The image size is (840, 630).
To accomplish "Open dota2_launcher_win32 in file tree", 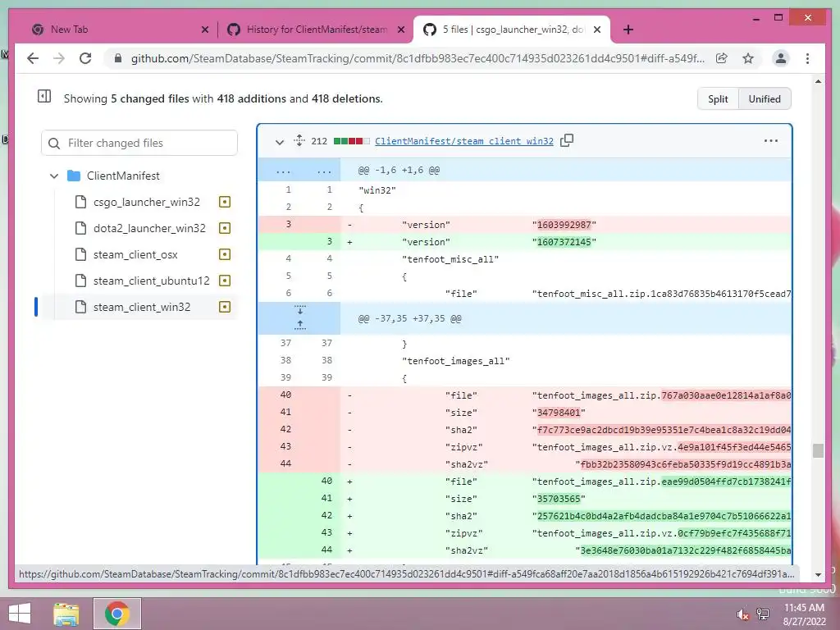I will click(x=149, y=228).
